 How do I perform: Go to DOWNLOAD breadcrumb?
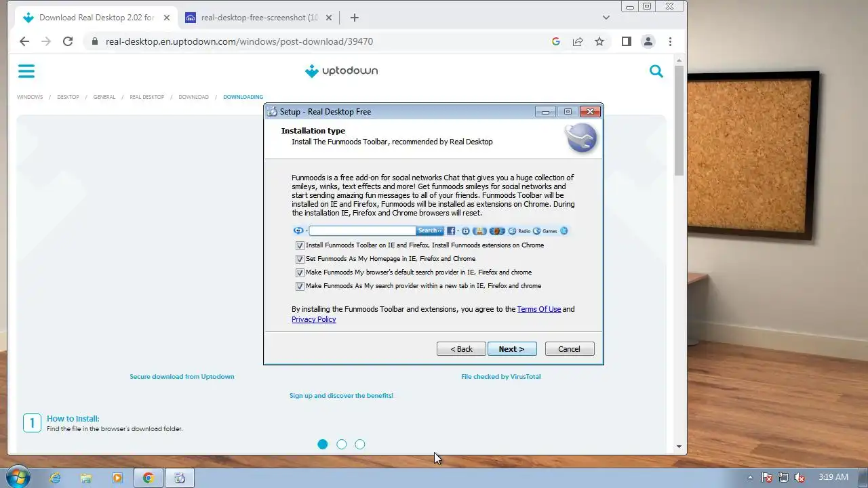click(194, 97)
